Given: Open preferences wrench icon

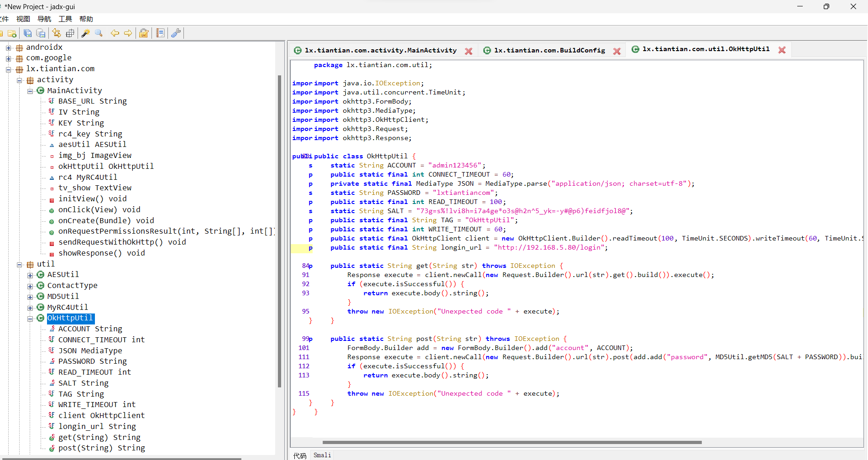Looking at the screenshot, I should 176,33.
